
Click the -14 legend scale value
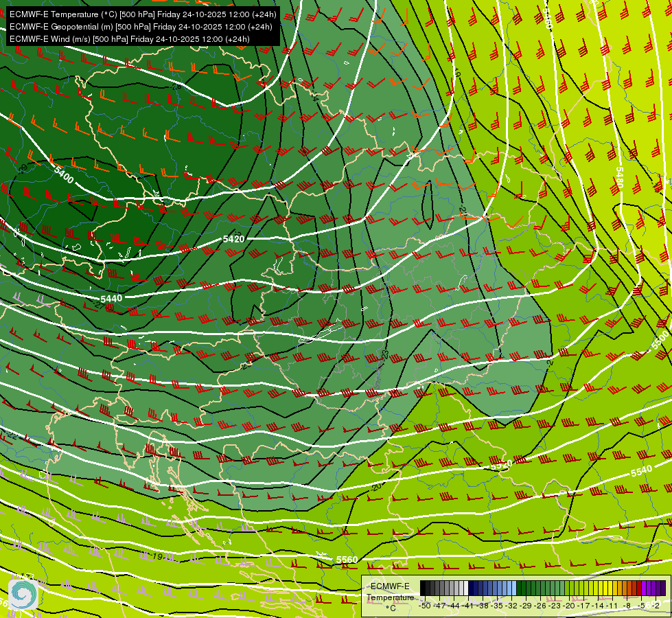pos(597,606)
